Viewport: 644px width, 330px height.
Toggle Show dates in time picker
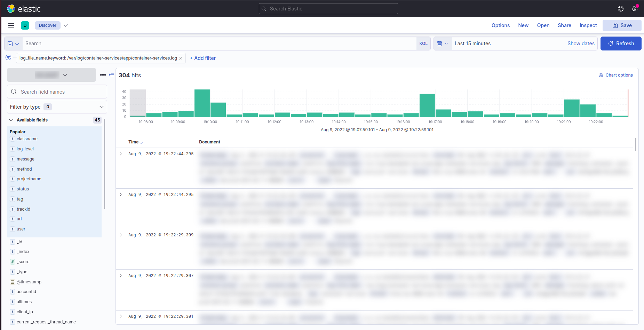(581, 44)
